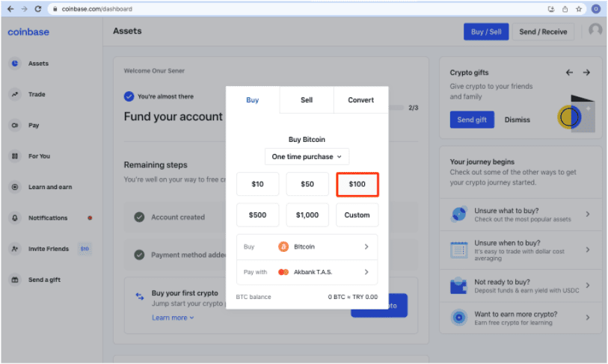
Task: Click the calendar icon for Unsure when to buy
Action: click(x=458, y=250)
